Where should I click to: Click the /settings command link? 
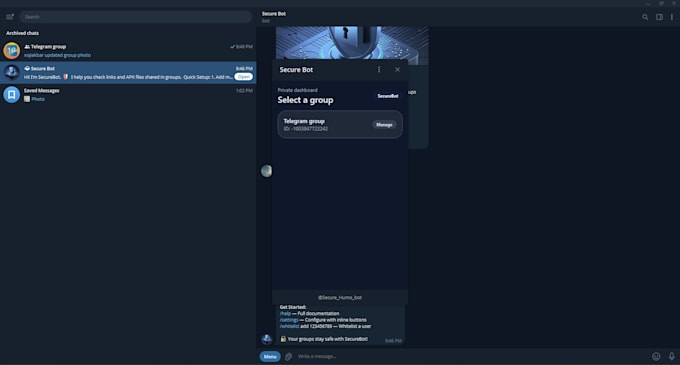pyautogui.click(x=289, y=320)
